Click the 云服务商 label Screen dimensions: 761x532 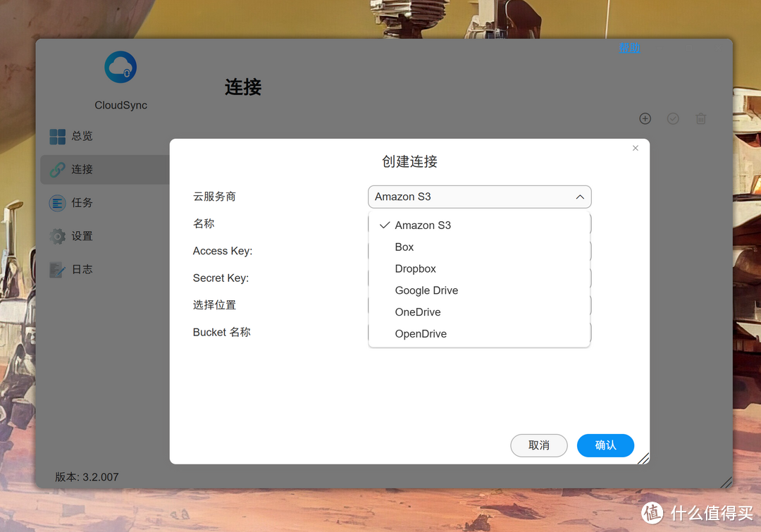[x=214, y=197]
